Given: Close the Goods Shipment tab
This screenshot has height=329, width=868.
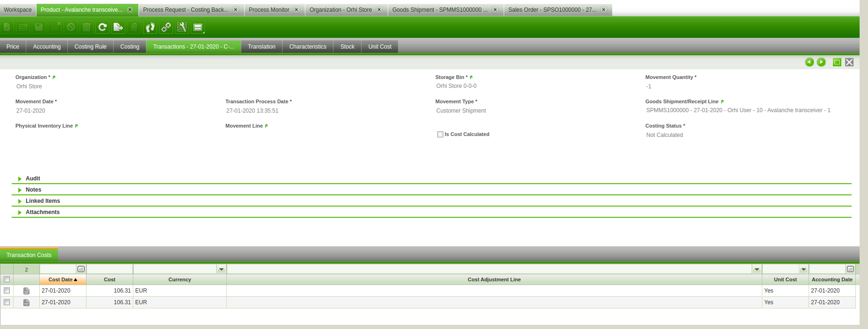Looking at the screenshot, I should click(495, 10).
